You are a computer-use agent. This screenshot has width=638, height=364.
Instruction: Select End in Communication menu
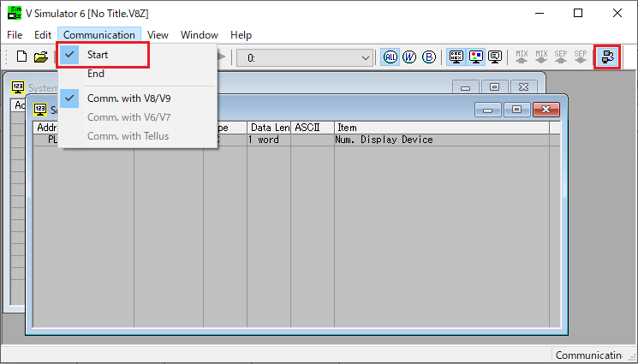[96, 75]
